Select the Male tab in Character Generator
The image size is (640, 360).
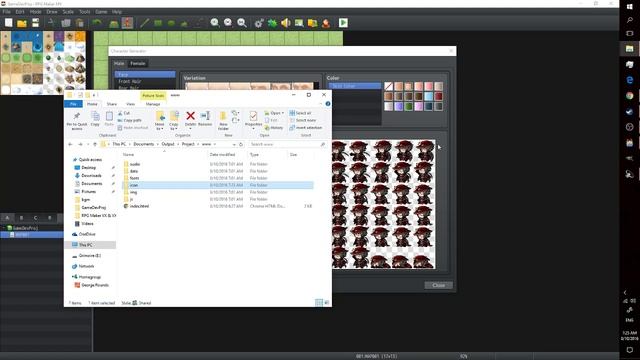tap(119, 63)
